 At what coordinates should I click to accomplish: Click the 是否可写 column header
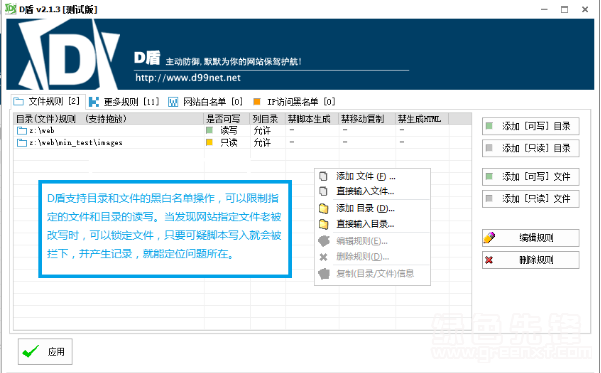click(227, 119)
